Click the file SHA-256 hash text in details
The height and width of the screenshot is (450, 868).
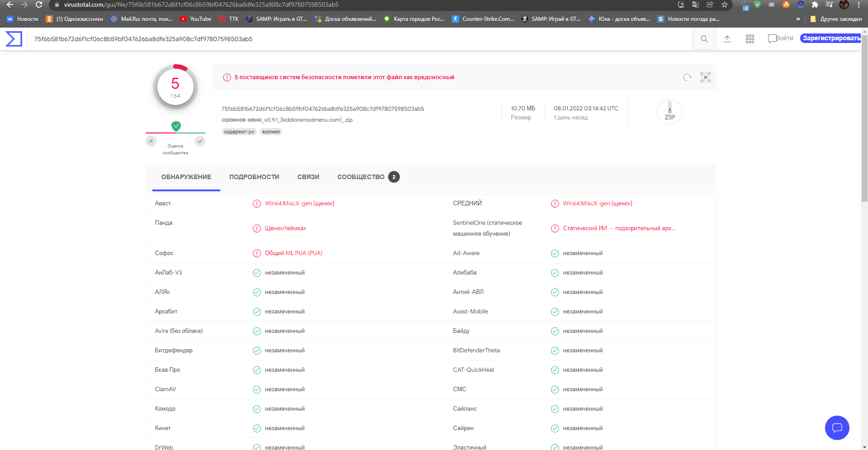coord(323,109)
